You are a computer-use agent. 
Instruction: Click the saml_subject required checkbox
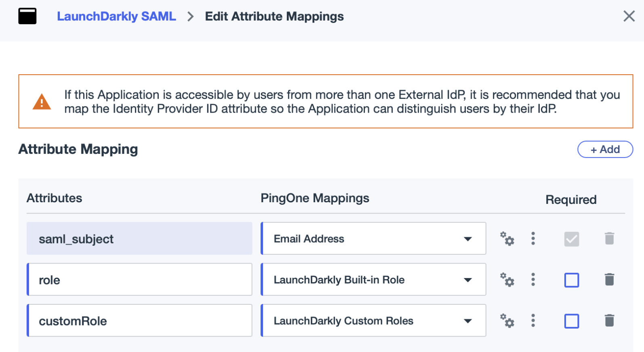click(x=571, y=239)
